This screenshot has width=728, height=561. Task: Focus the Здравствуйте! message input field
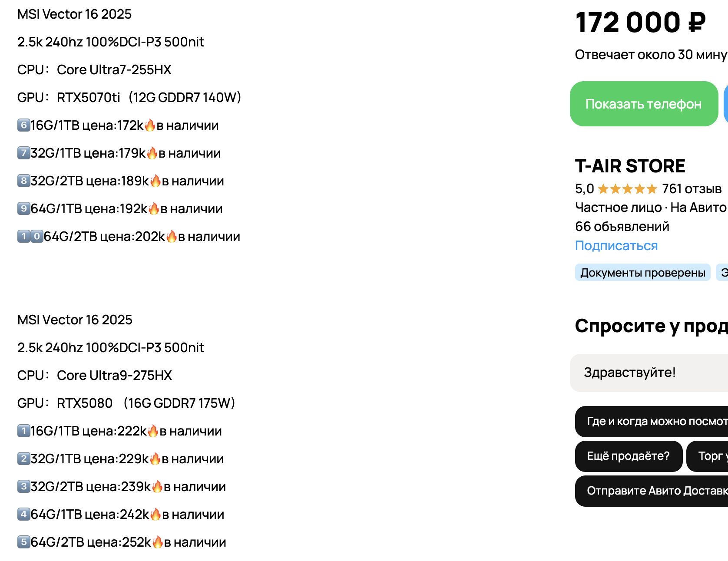tap(649, 373)
